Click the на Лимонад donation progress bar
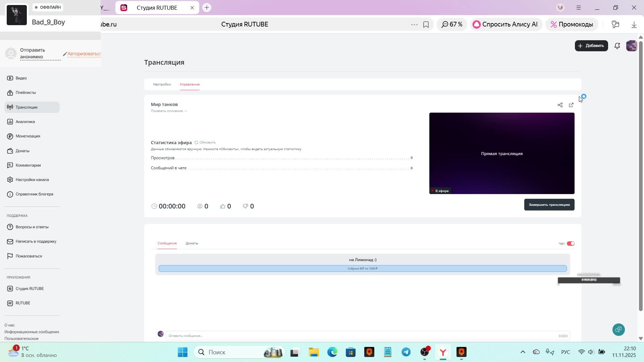The height and width of the screenshot is (362, 644). (362, 268)
